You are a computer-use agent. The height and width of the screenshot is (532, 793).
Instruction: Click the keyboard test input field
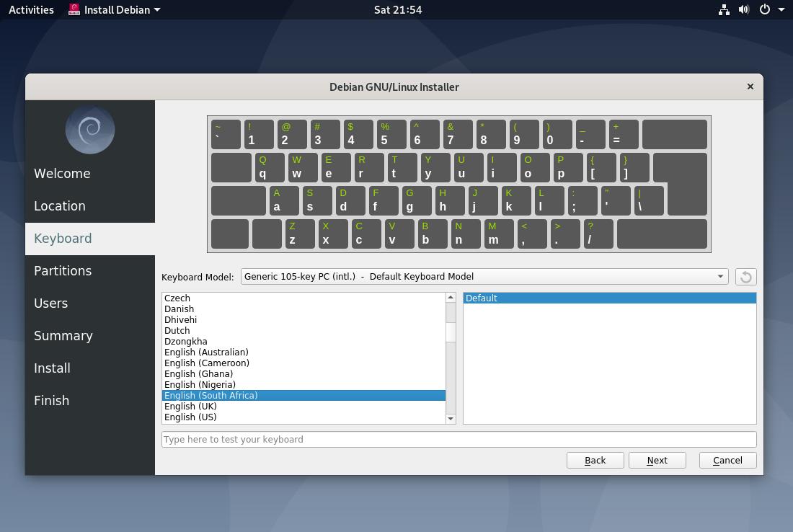458,439
